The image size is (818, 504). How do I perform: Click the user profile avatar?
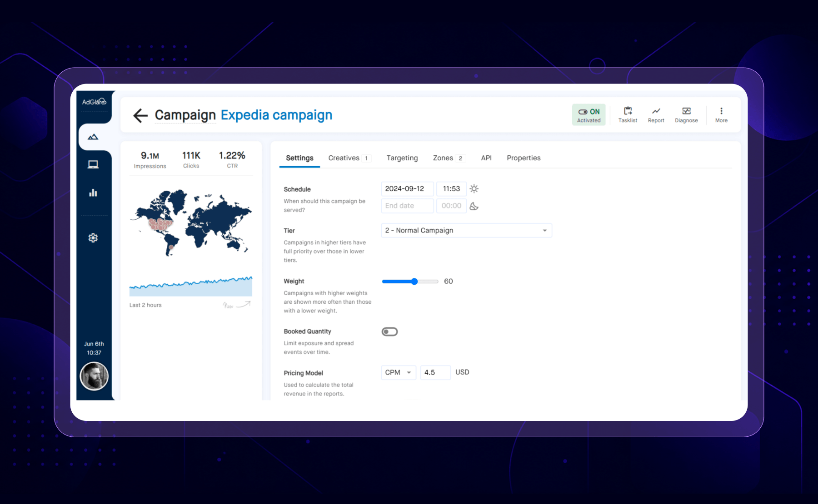point(94,376)
